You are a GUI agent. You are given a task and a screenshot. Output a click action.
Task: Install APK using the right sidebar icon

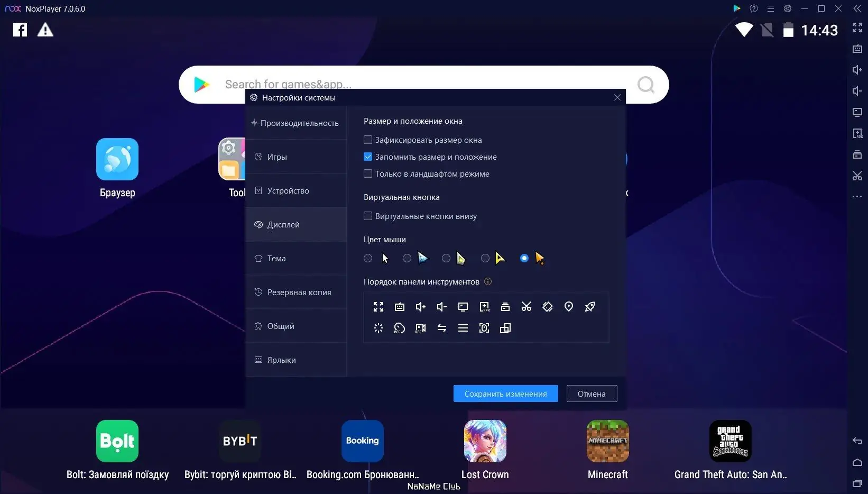(x=857, y=133)
